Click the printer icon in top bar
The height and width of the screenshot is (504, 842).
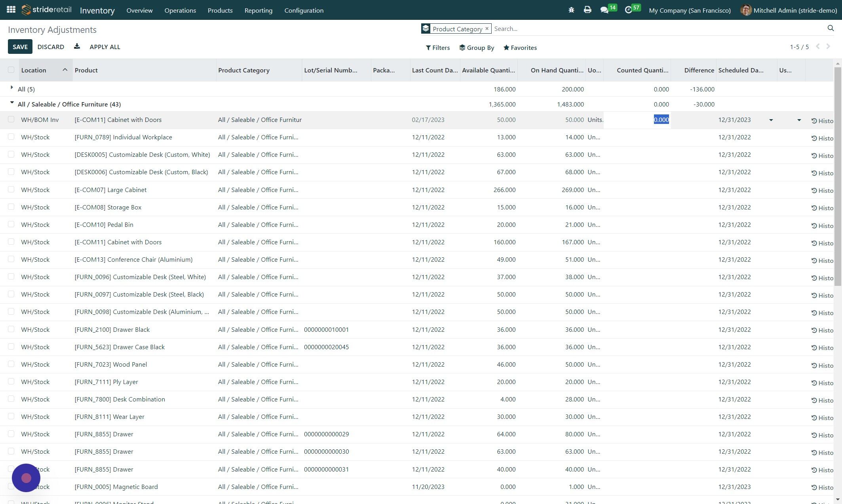click(x=587, y=10)
